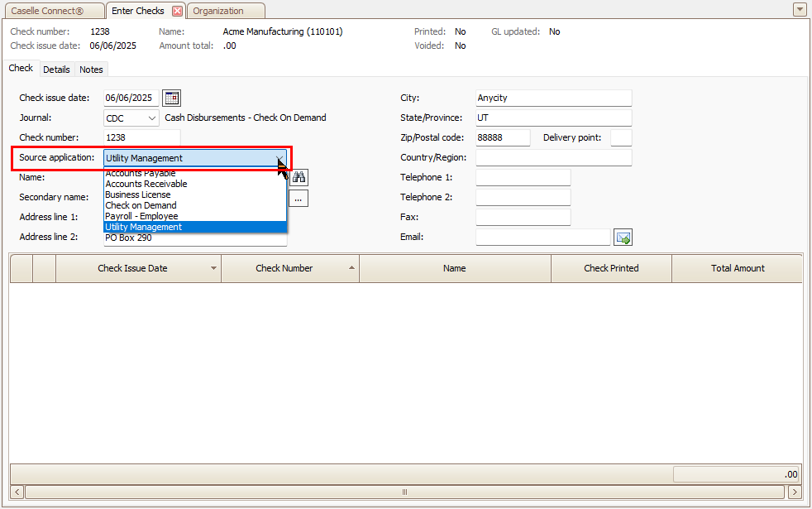812x509 pixels.
Task: Click the Email text field
Action: [x=542, y=238]
